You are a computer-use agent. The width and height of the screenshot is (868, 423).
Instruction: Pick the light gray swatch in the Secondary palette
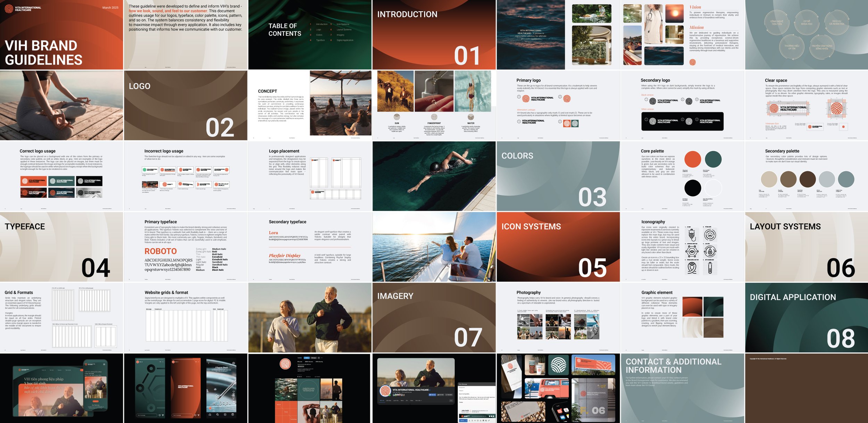pos(827,180)
